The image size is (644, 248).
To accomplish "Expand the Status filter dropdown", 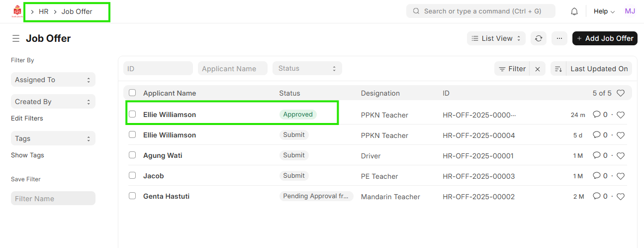I will 307,69.
